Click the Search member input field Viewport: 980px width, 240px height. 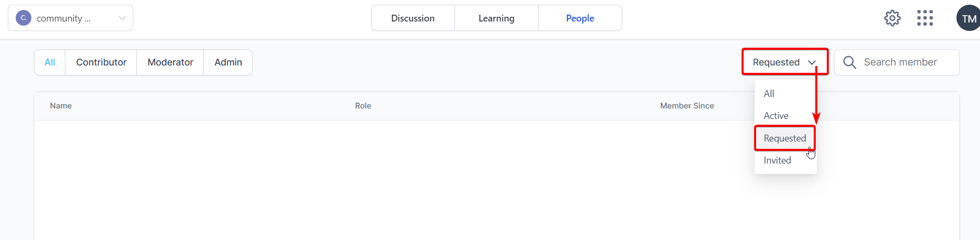click(x=896, y=62)
